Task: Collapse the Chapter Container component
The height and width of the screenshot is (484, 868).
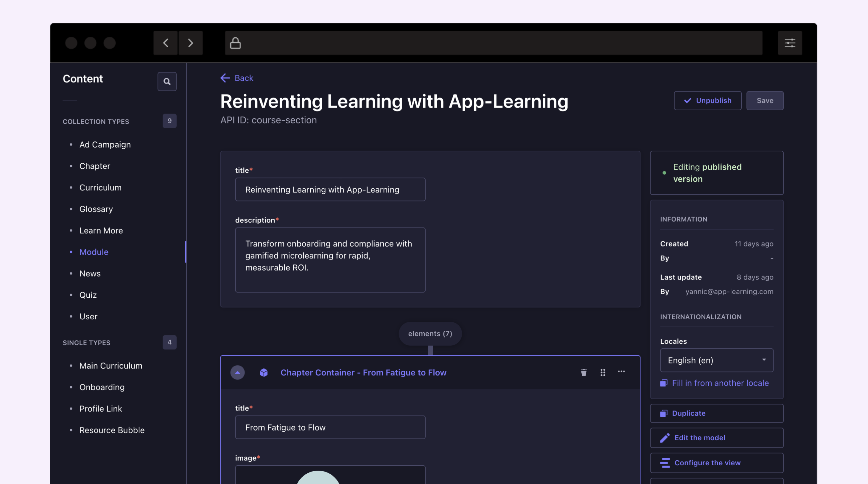Action: point(238,372)
